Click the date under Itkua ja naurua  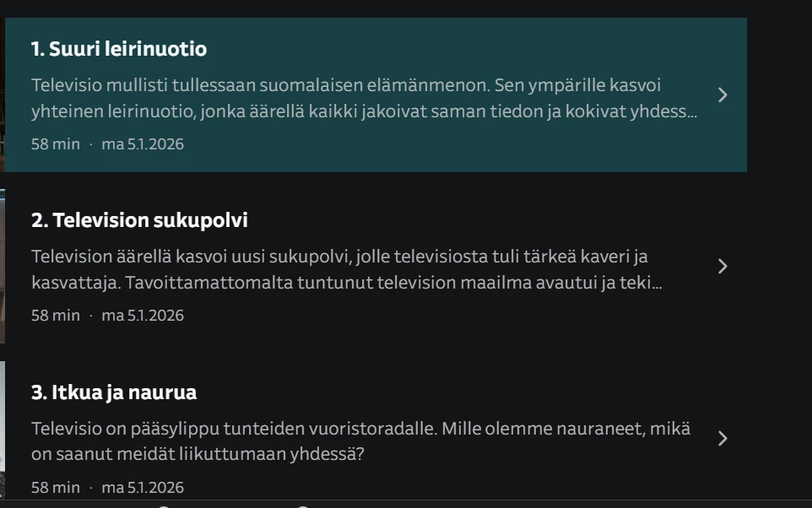143,488
